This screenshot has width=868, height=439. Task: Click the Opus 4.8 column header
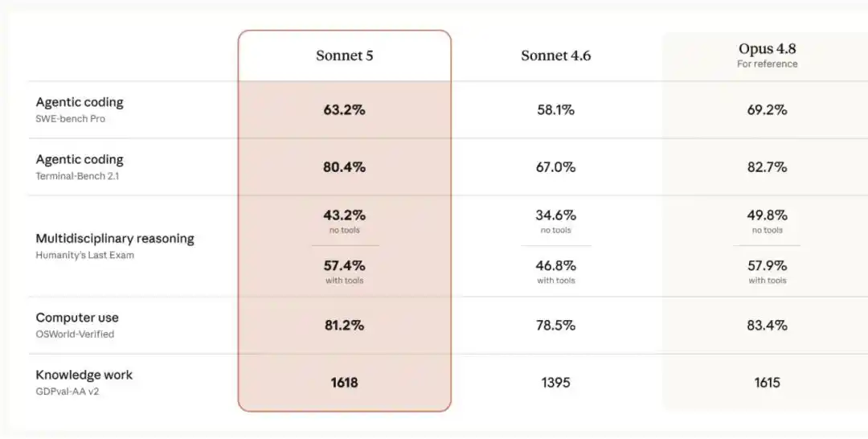coord(768,49)
